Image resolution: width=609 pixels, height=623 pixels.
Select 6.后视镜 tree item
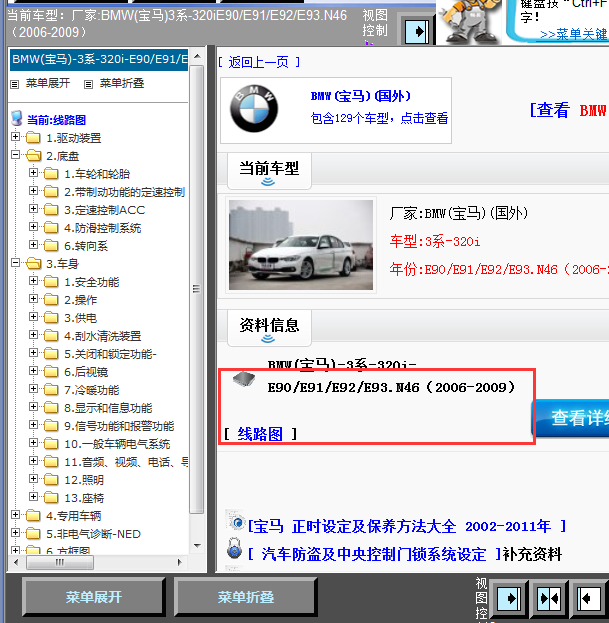(x=86, y=372)
